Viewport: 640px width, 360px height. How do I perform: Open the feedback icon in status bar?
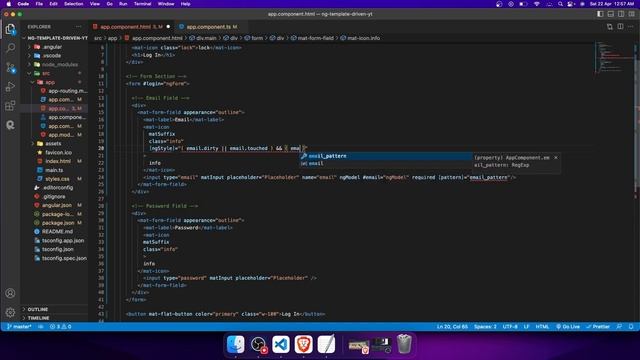click(x=620, y=327)
